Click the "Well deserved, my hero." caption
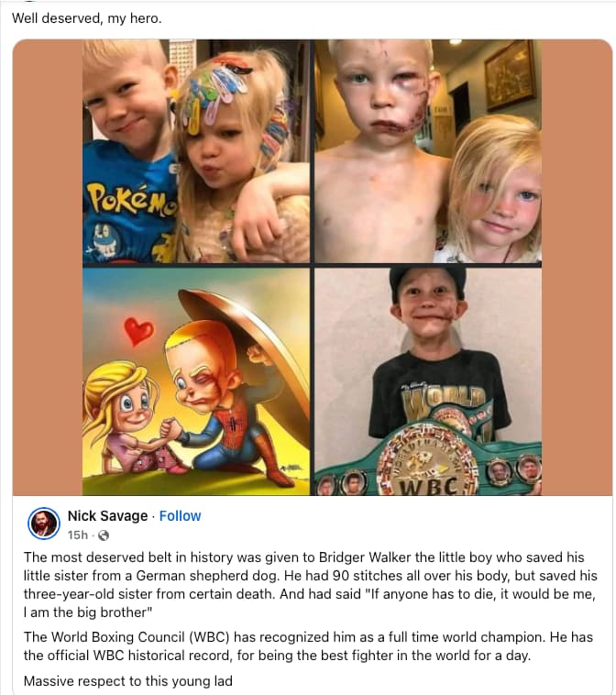This screenshot has height=695, width=616. (87, 18)
